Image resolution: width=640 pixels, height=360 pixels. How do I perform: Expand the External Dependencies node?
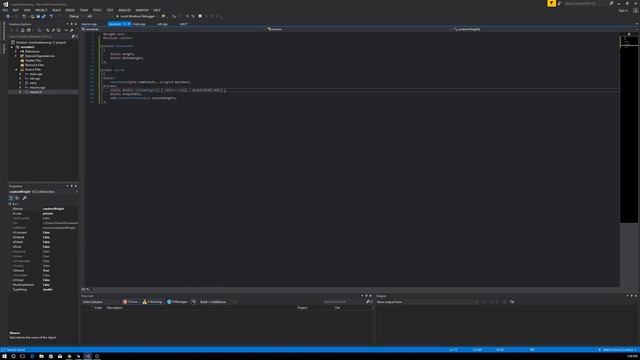16,56
